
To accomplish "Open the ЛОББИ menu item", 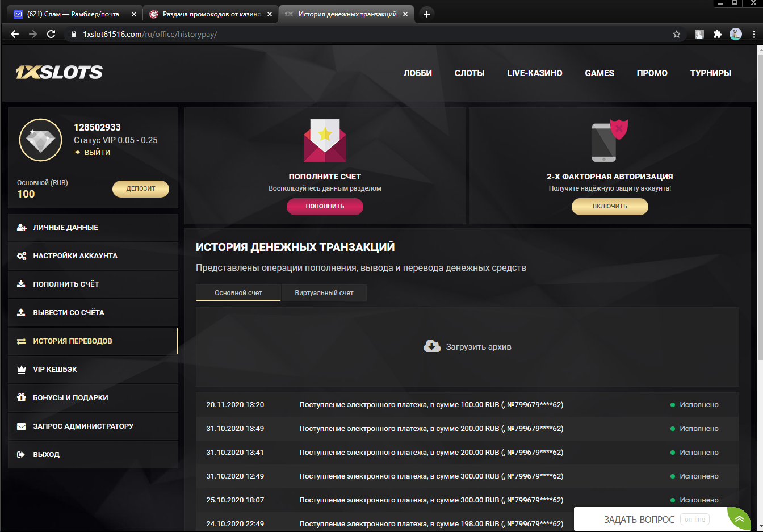I will (x=418, y=73).
